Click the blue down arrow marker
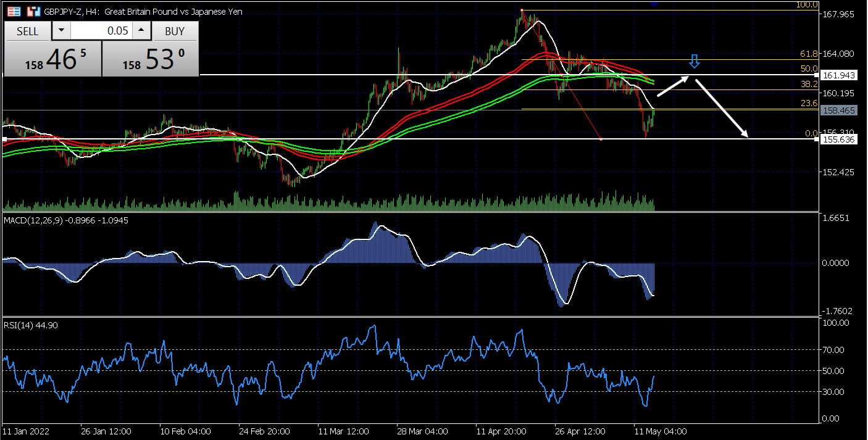Image resolution: width=868 pixels, height=440 pixels. (x=695, y=61)
